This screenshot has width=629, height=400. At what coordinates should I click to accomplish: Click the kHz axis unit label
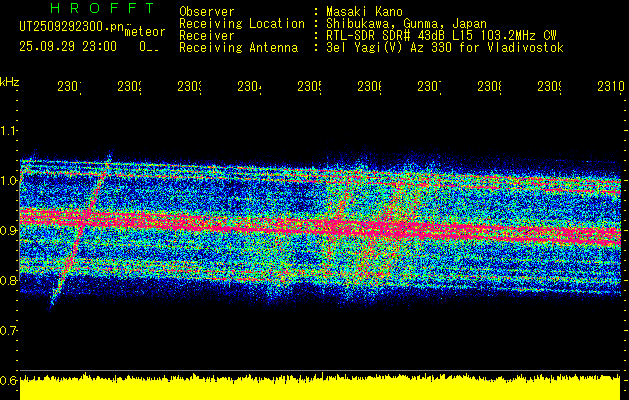pos(9,83)
